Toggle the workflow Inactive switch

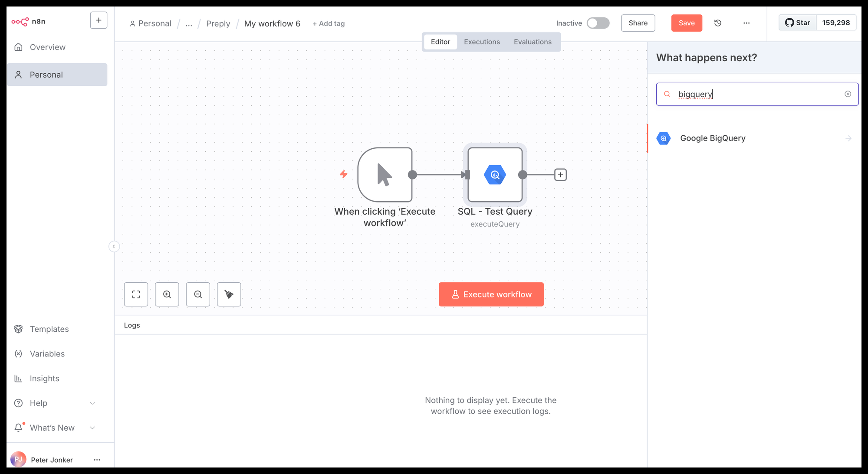tap(598, 23)
